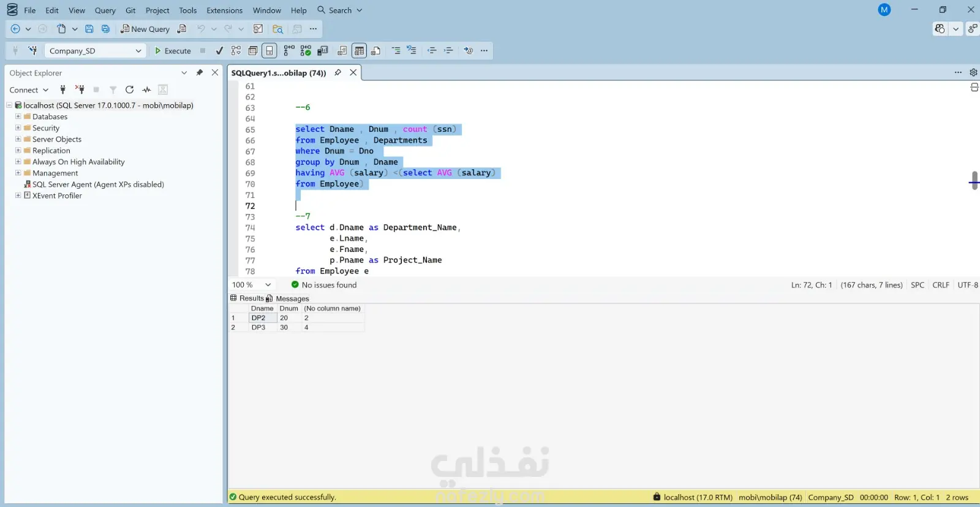Select Results to Grid output mode
This screenshot has width=980, height=507.
coord(360,51)
